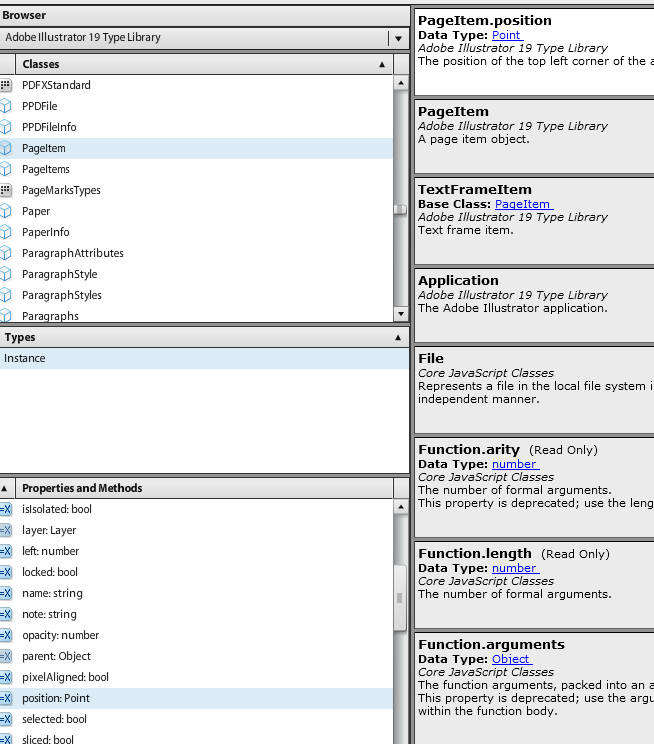Click the cube icon next to PageItems
Image resolution: width=654 pixels, height=744 pixels.
coord(5,169)
